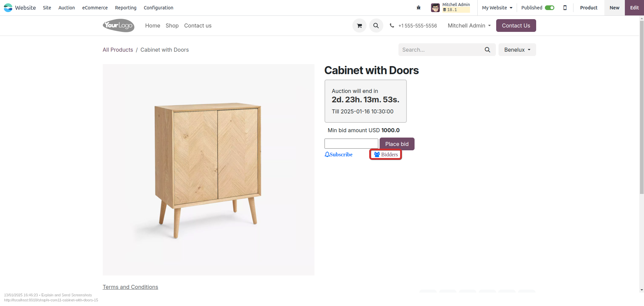Toggle the Published switch
This screenshot has width=644, height=306.
[549, 8]
